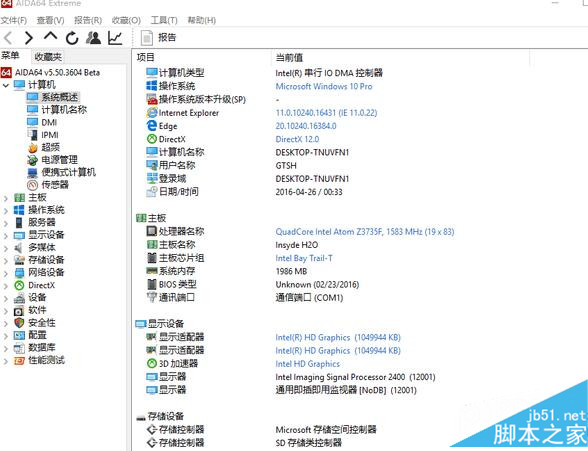Select 系统概述 in the tree
588x451 pixels.
[60, 97]
